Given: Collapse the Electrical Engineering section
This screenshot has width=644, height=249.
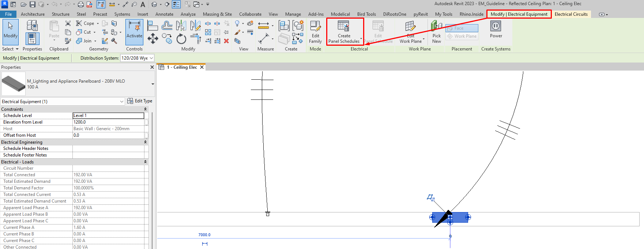Looking at the screenshot, I should [145, 142].
